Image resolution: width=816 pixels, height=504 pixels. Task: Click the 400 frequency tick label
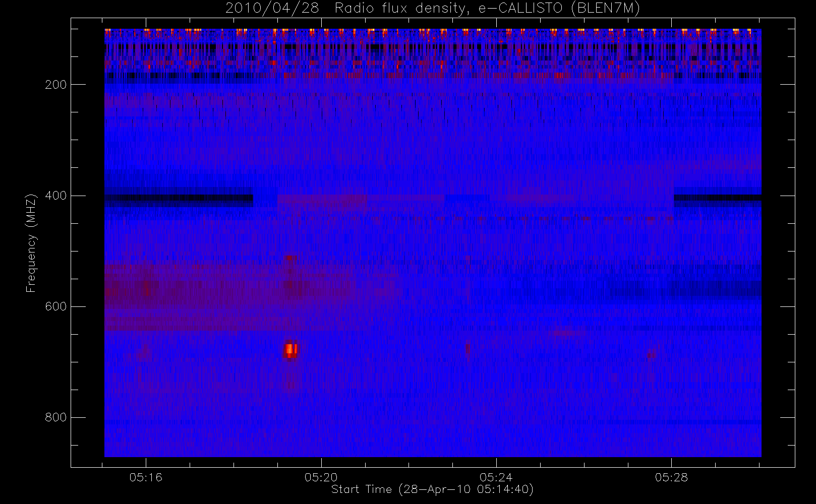click(x=56, y=196)
